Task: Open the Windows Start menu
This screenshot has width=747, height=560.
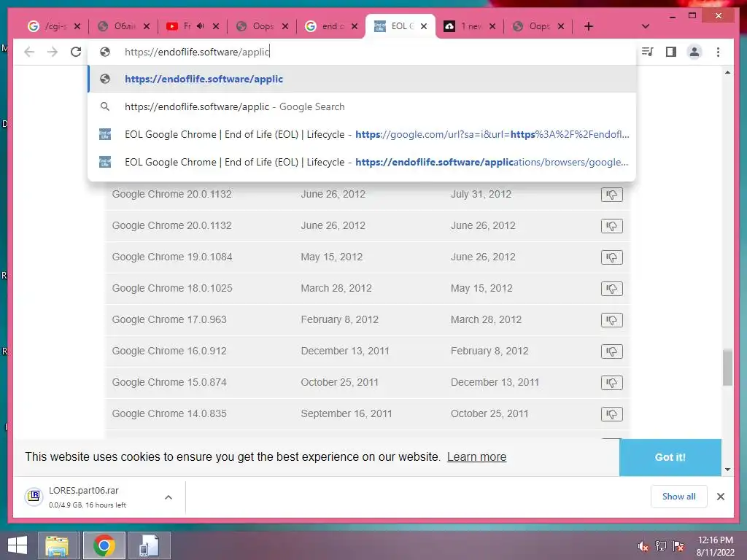Action: click(x=18, y=545)
